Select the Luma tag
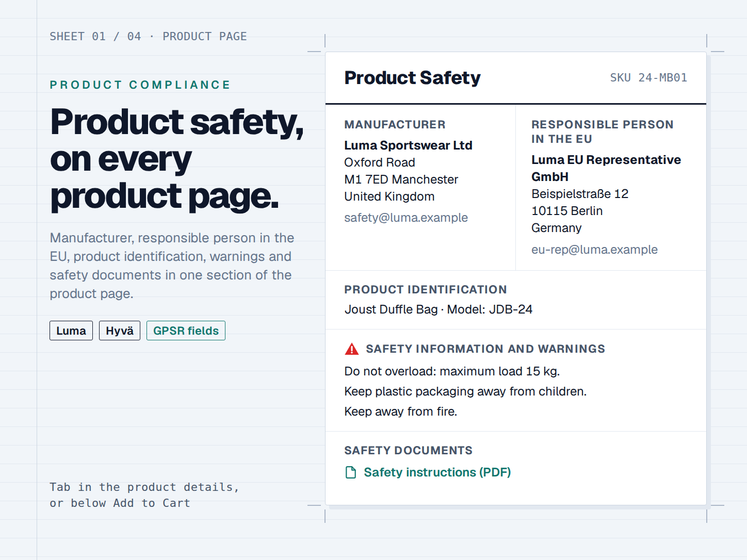 (x=71, y=331)
